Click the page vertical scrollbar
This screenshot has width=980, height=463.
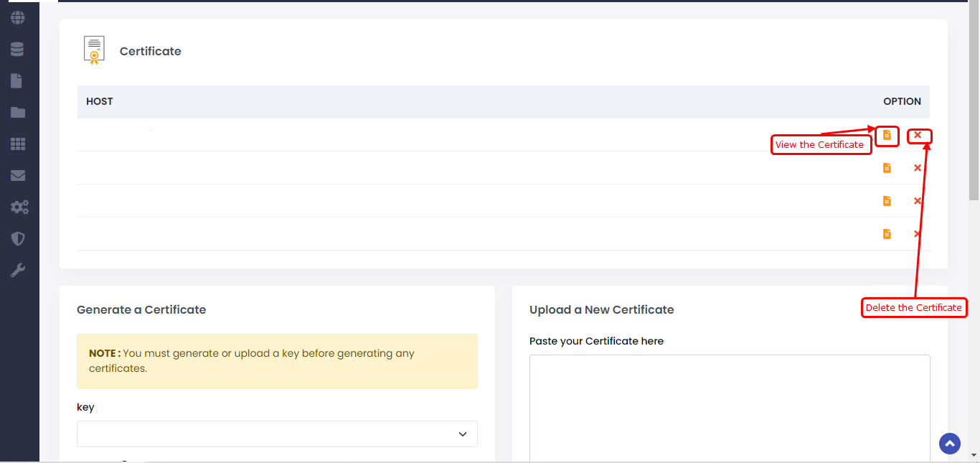pyautogui.click(x=974, y=100)
